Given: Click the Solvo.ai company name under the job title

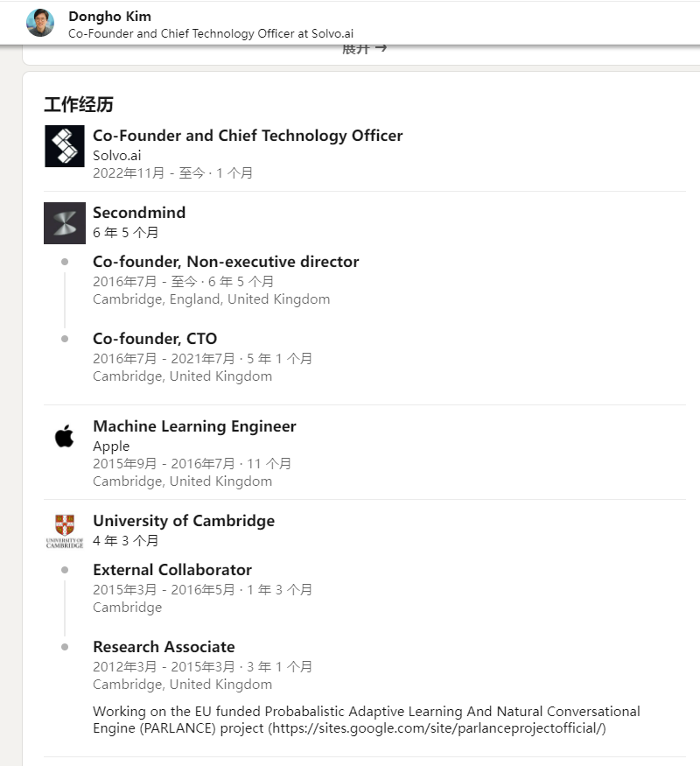Looking at the screenshot, I should pos(116,155).
